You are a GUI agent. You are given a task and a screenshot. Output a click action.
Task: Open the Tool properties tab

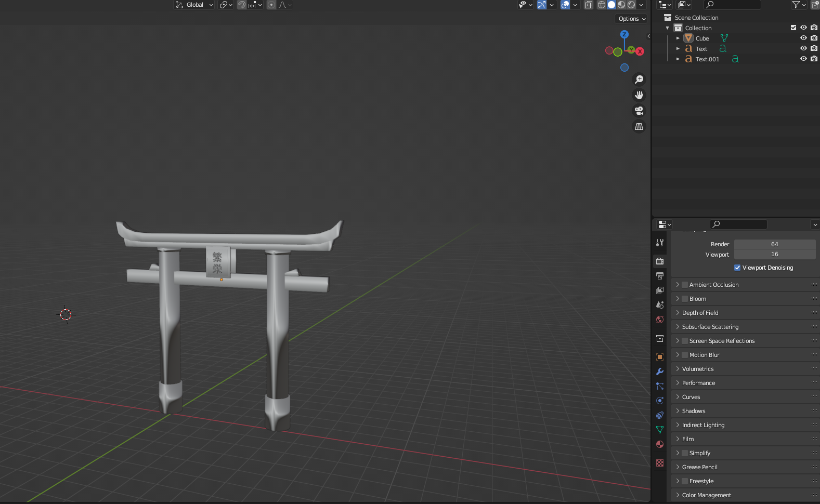point(660,243)
